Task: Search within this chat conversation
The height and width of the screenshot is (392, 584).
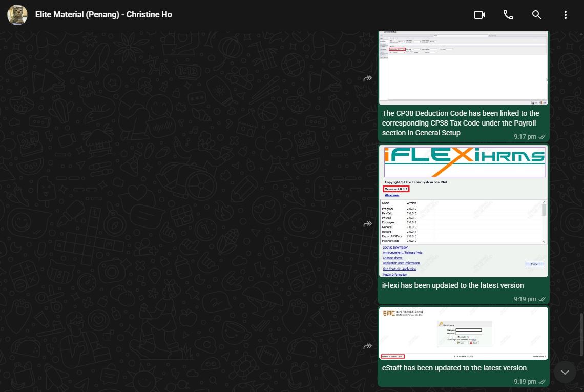Action: pos(537,15)
